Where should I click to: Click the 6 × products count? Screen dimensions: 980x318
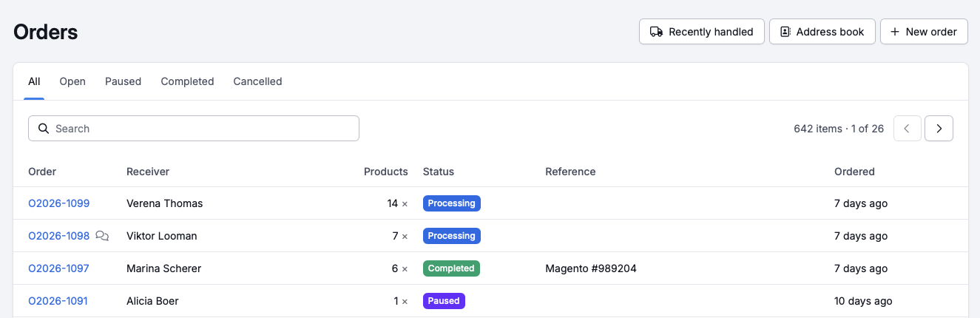(400, 268)
